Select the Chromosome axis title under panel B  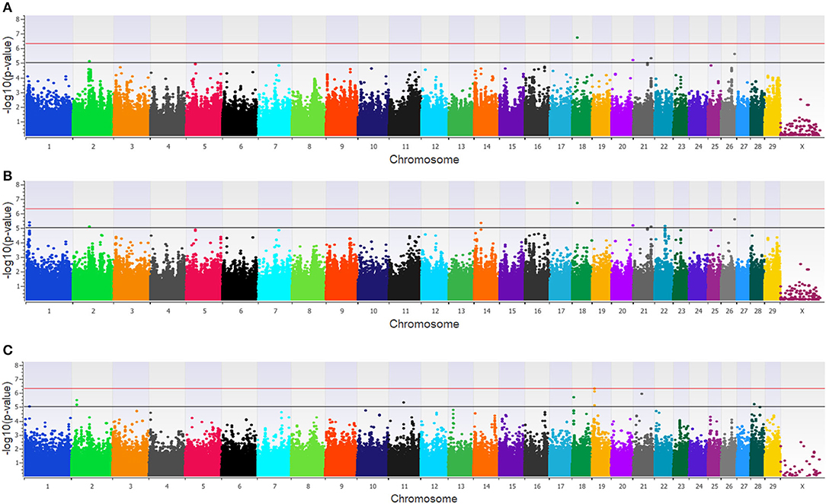pyautogui.click(x=424, y=324)
